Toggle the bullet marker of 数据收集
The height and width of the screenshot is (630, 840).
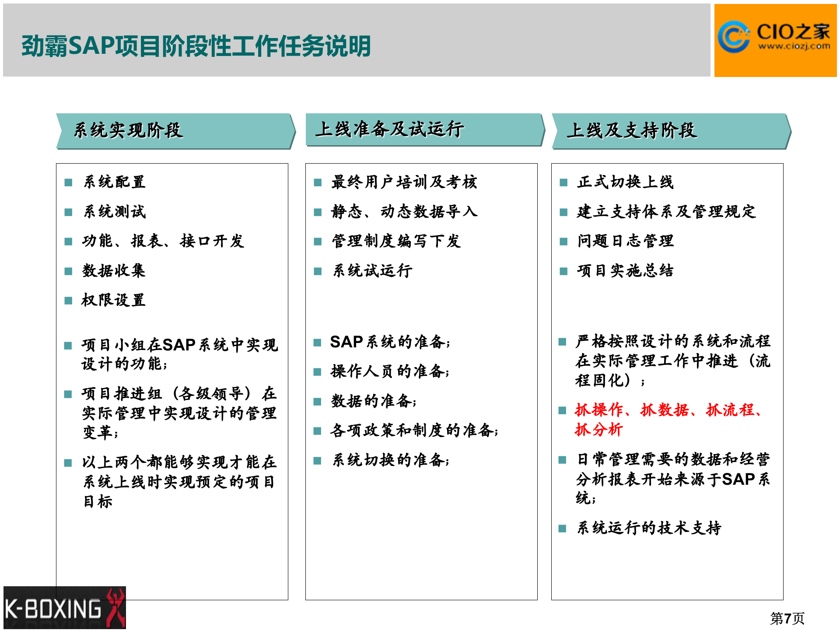click(68, 272)
